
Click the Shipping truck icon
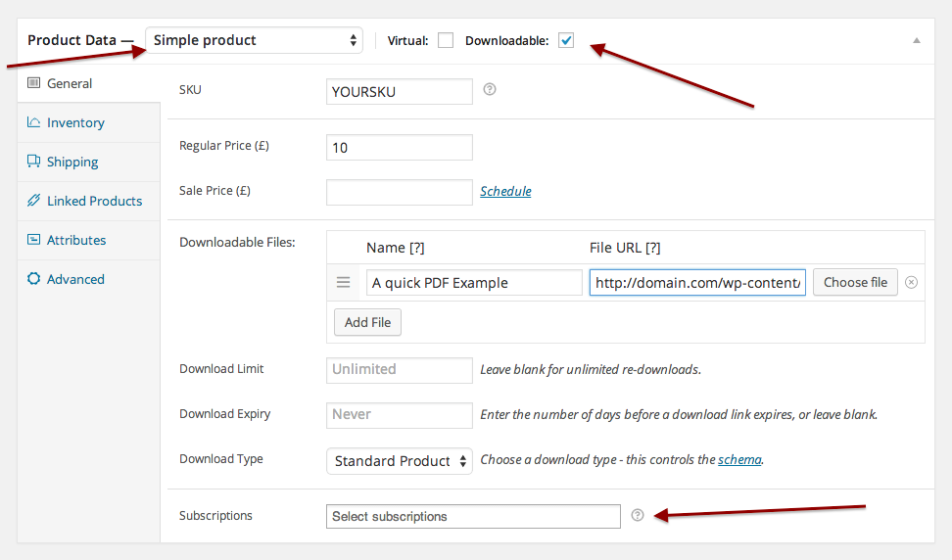pyautogui.click(x=34, y=162)
